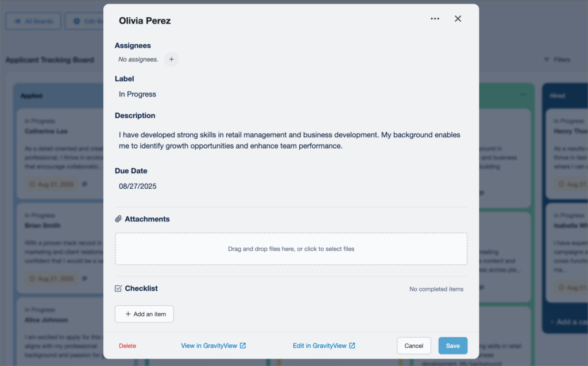Edit the Description text field
Viewport: 588px width, 366px height.
tap(289, 141)
